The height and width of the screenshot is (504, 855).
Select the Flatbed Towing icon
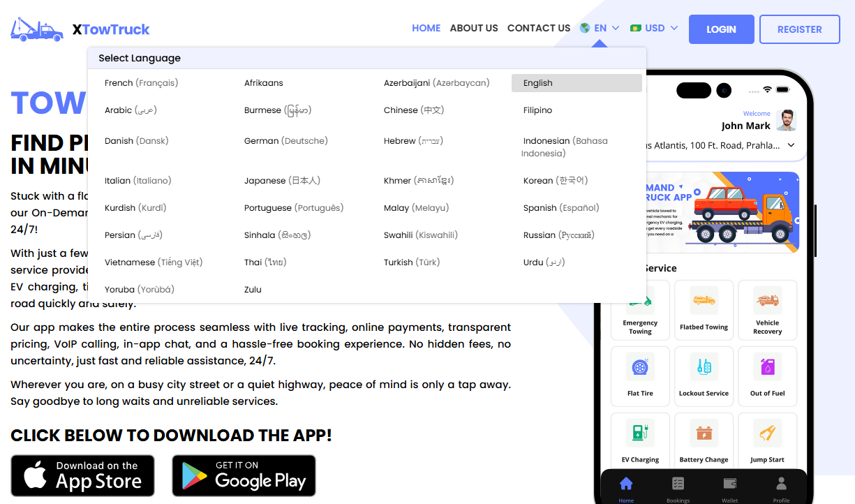pyautogui.click(x=704, y=301)
